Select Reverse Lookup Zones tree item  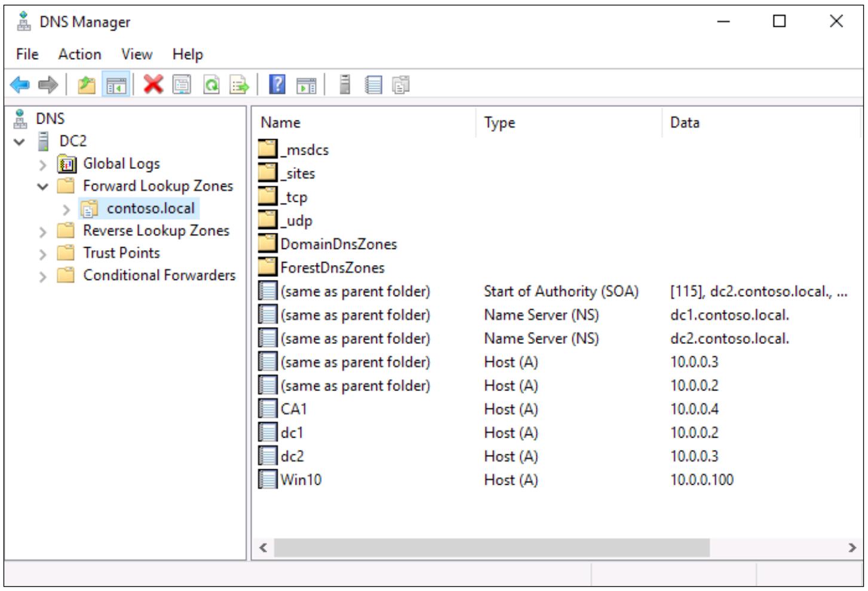[x=156, y=230]
